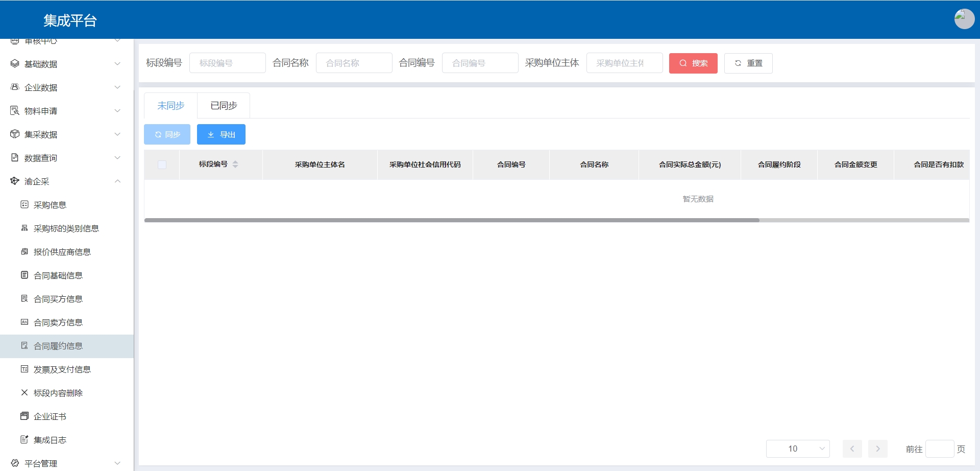
Task: Click the 重置 reset button
Action: point(748,63)
